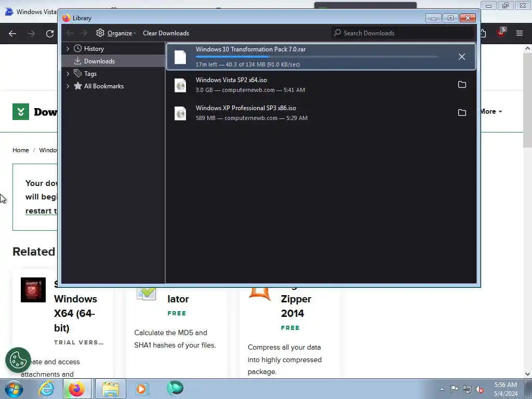
Task: Open containing folder for Windows XP Professional SP3 x86.iso
Action: pyautogui.click(x=462, y=112)
